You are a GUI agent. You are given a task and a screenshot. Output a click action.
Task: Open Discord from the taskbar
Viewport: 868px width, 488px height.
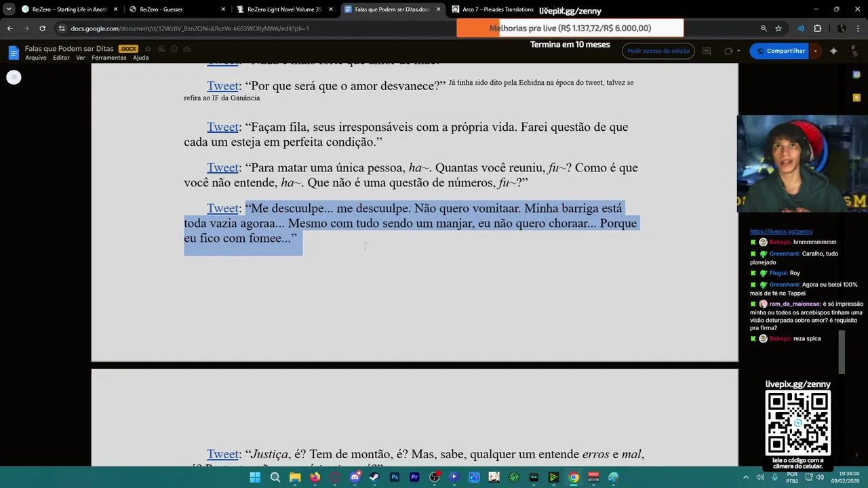click(x=355, y=477)
